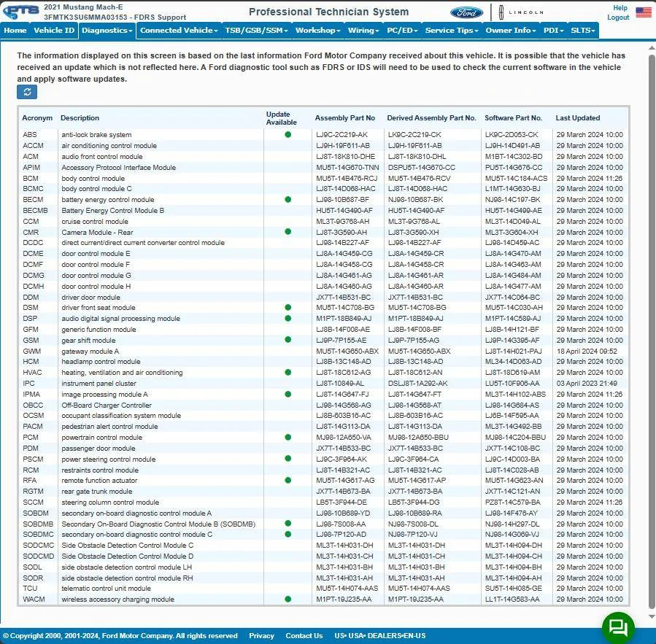Expand the Owner Info menu
This screenshot has height=644, width=656.
(510, 30)
